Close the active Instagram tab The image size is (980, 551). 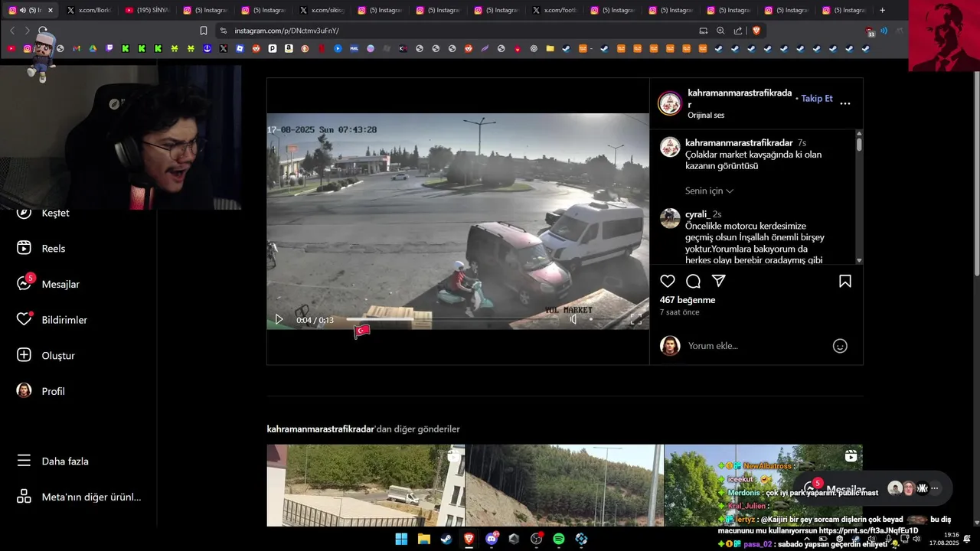click(51, 10)
